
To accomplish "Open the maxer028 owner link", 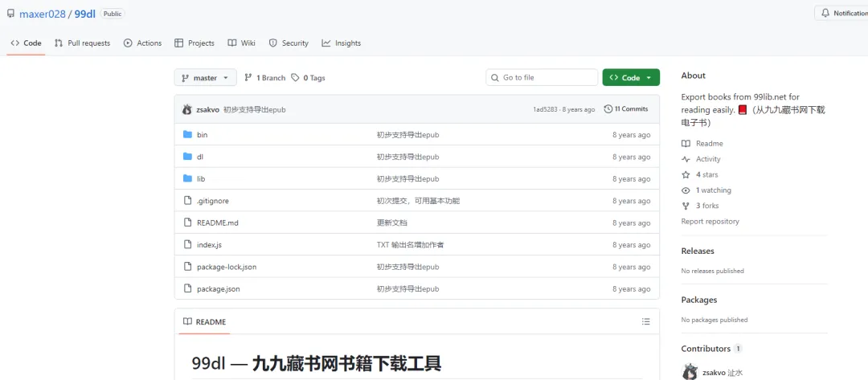I will coord(42,14).
